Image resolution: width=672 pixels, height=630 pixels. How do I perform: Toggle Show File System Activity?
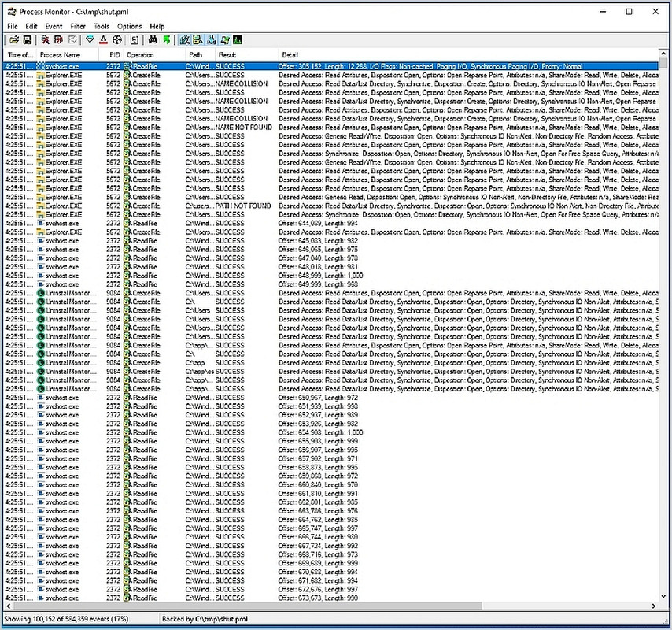click(198, 40)
